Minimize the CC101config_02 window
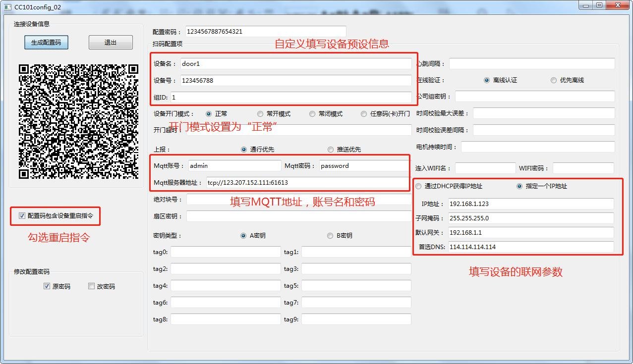Viewport: 633px width, 364px height. 586,5
